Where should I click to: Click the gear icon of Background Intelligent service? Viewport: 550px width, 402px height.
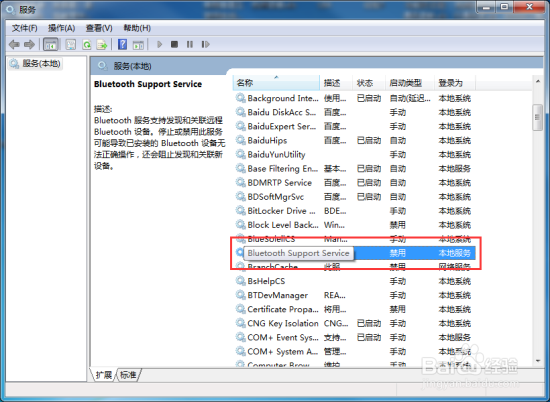(240, 98)
